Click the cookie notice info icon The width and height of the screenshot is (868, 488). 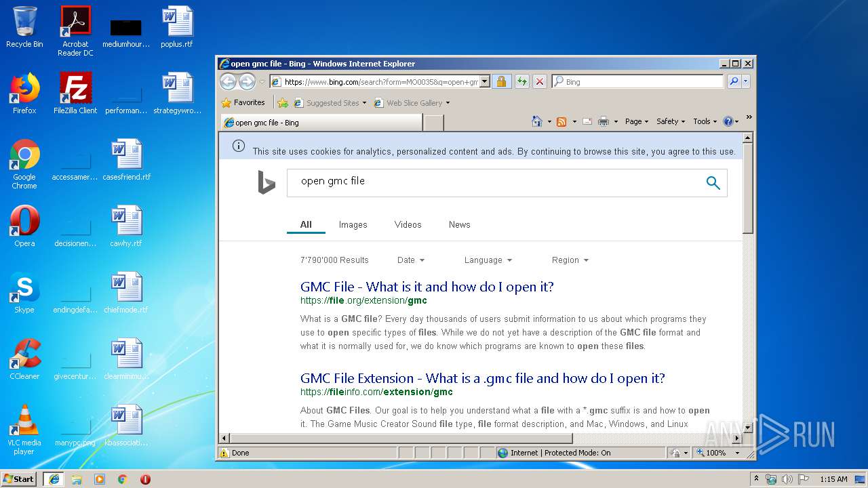[x=239, y=146]
